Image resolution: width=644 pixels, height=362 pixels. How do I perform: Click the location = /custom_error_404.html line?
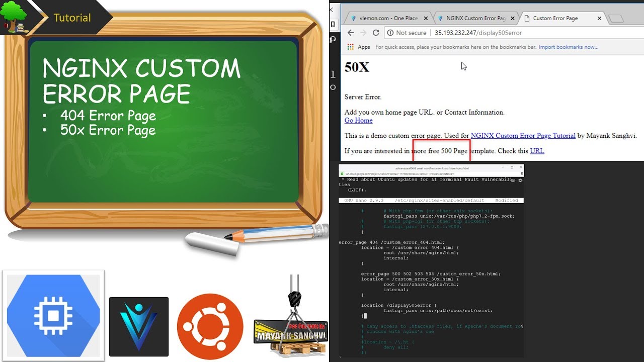(410, 247)
